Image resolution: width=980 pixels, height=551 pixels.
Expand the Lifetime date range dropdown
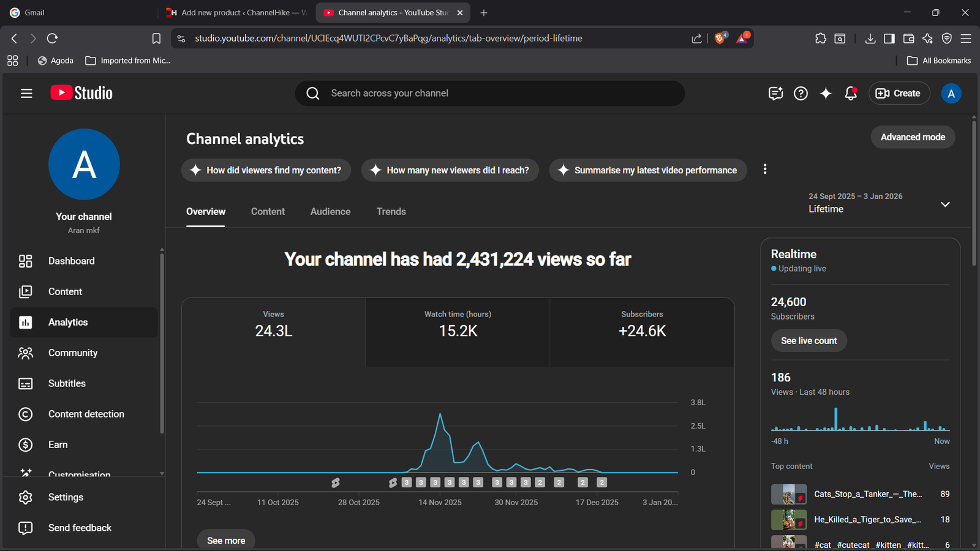click(x=944, y=204)
